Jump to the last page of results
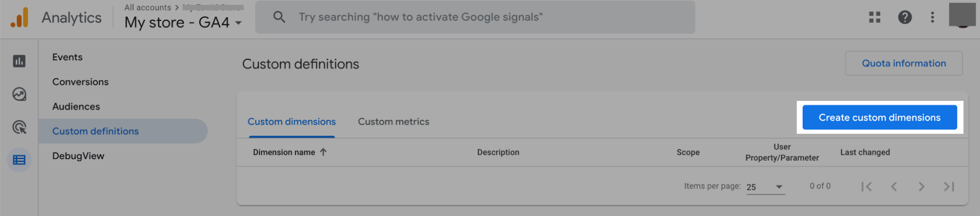Viewport: 980px width, 216px height. (949, 186)
